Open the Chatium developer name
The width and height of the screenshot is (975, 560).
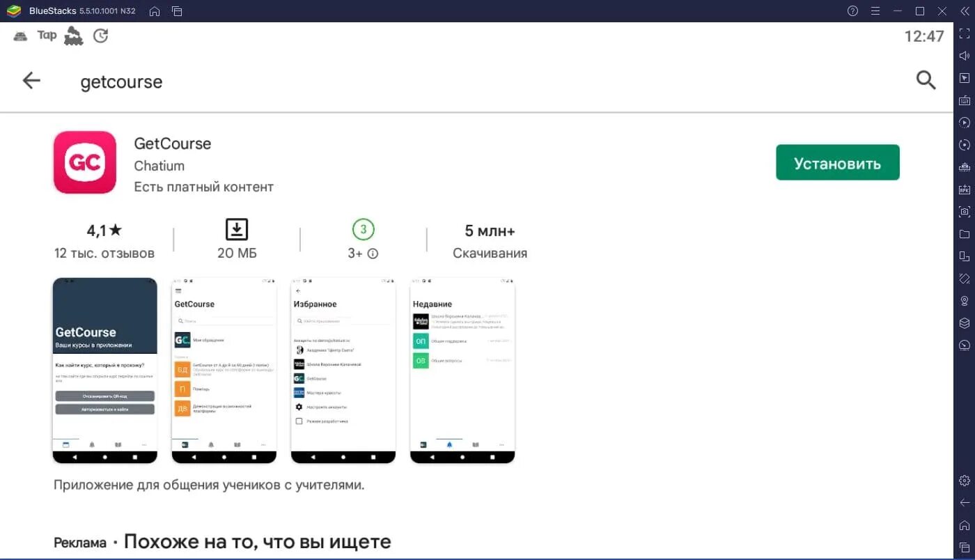(159, 166)
